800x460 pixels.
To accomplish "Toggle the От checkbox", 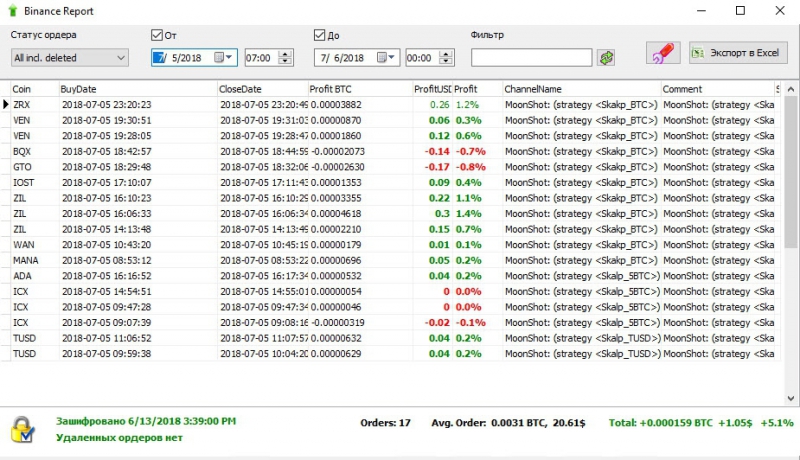I will 157,35.
